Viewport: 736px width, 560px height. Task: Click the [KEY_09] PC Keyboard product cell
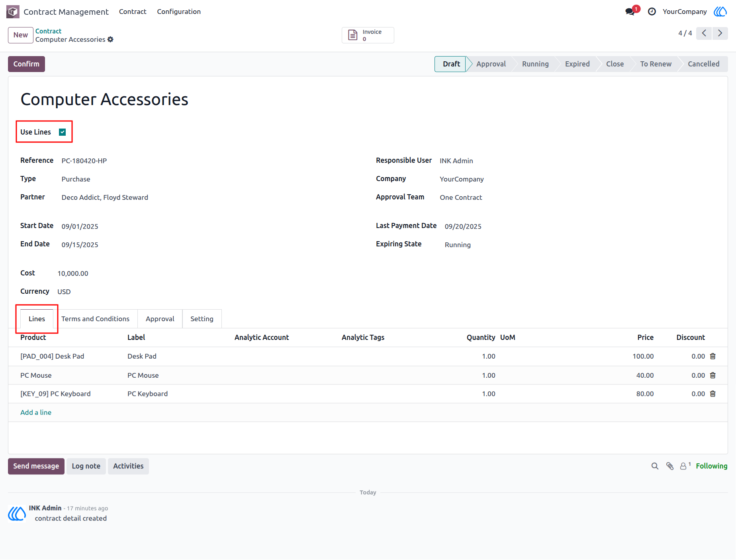[55, 394]
